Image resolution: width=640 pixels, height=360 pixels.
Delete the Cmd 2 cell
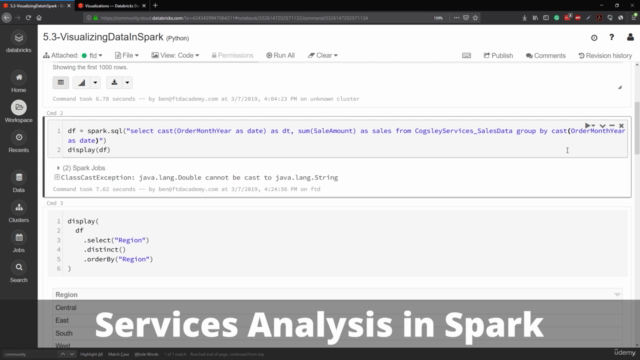tap(621, 126)
